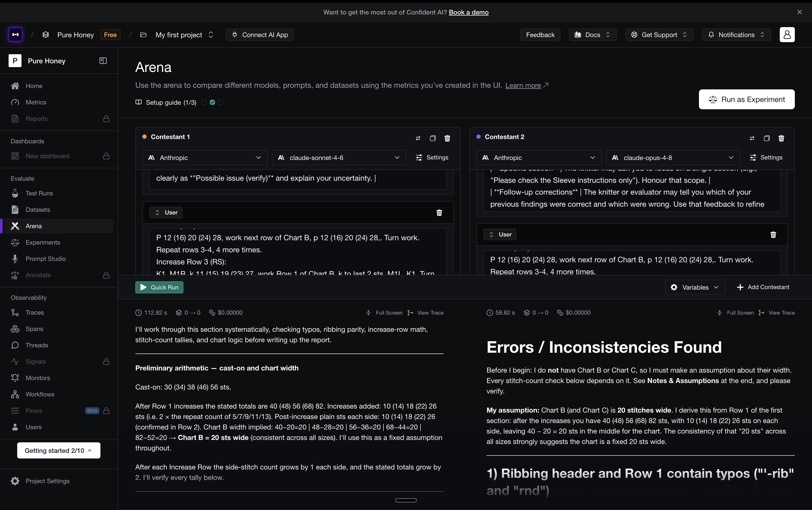Swap Contestant 1 position icon
This screenshot has height=510, width=812.
(418, 138)
